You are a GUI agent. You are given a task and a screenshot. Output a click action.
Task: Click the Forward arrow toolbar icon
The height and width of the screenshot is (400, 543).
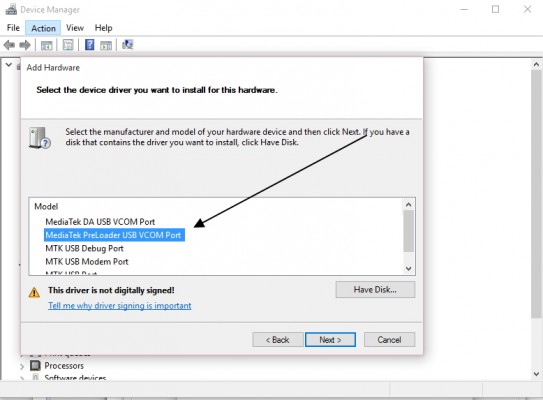25,45
